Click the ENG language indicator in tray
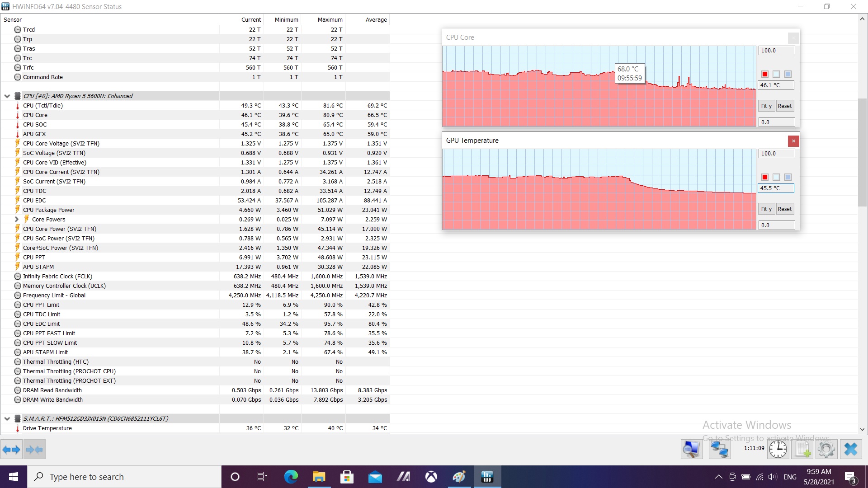The width and height of the screenshot is (868, 488). 790,477
